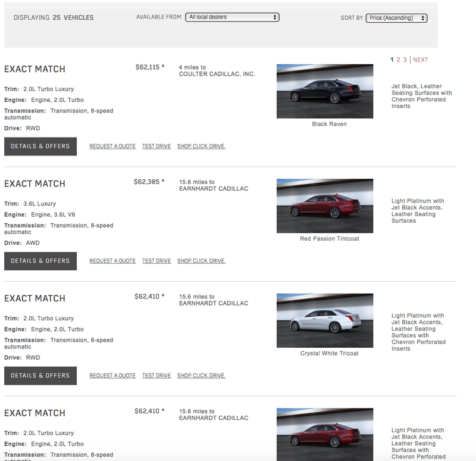Click the "2.0L Turbo Luxury" trim of the Black Raven car
476x461 pixels.
tap(49, 89)
